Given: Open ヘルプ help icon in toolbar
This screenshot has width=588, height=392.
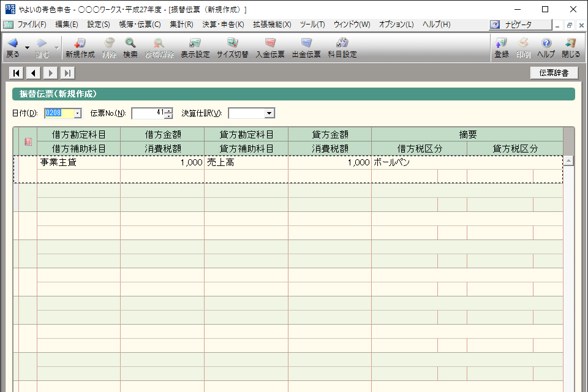Looking at the screenshot, I should (546, 43).
